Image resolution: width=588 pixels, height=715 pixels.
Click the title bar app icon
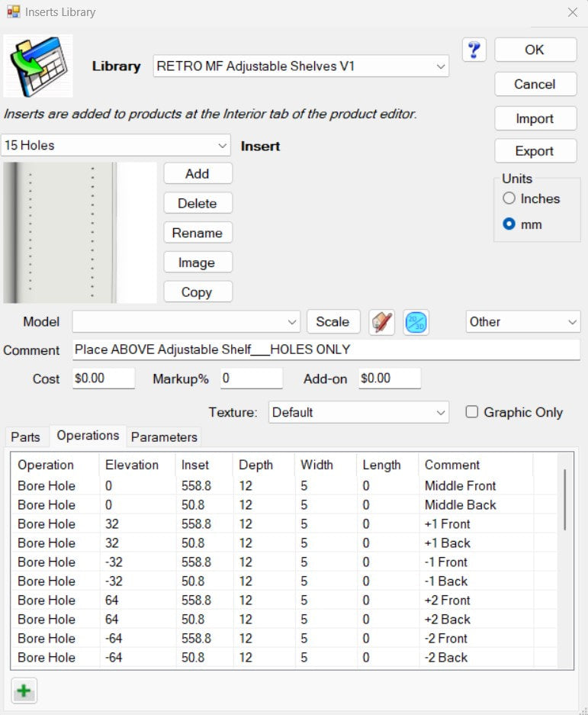[x=12, y=12]
